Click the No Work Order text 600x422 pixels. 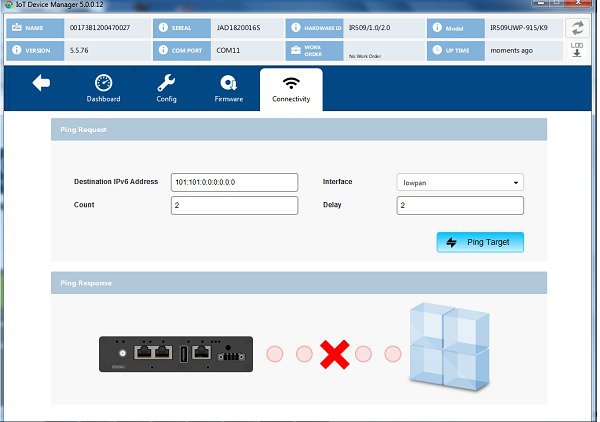(x=365, y=56)
